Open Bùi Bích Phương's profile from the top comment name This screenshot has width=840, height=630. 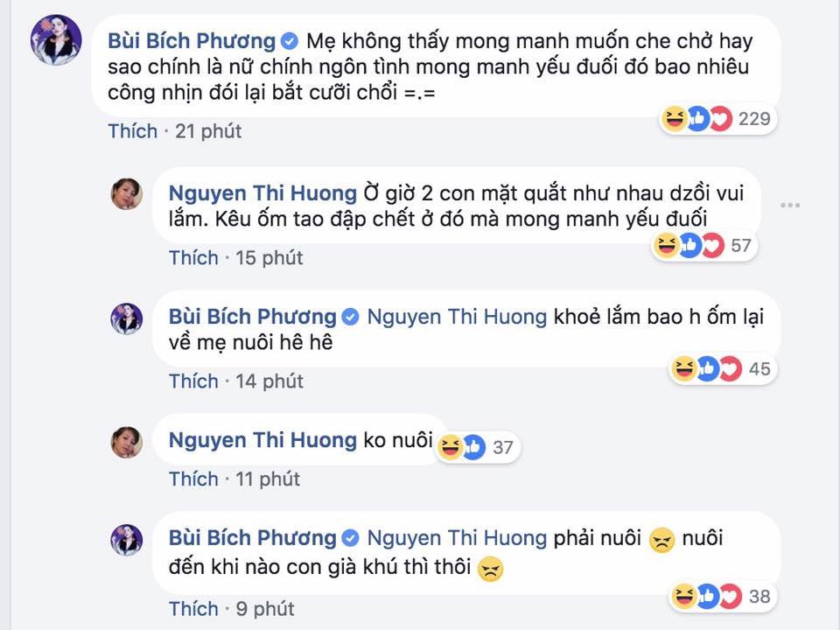(x=191, y=41)
